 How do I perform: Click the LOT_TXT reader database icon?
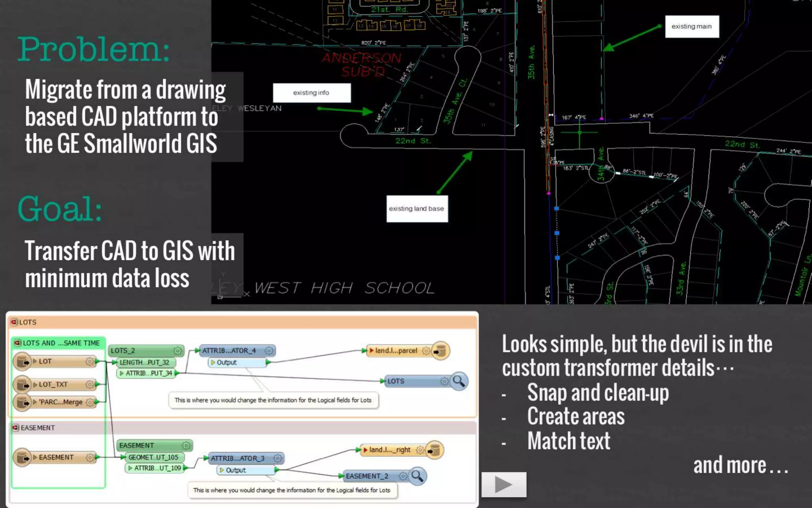tap(23, 385)
